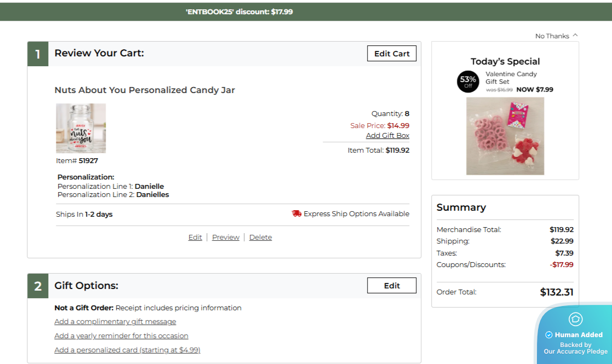Click Valentine Candy Gift Set title

pos(511,78)
